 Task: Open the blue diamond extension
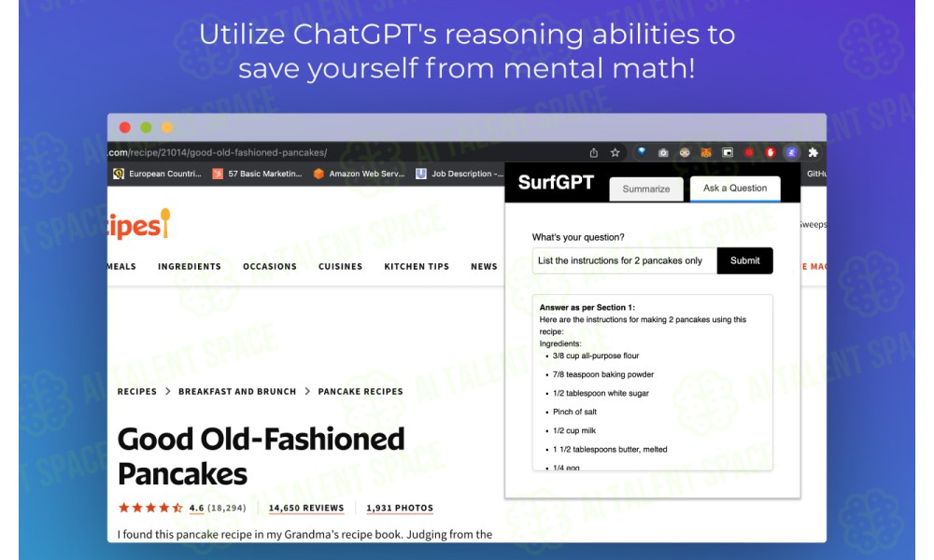coord(642,152)
